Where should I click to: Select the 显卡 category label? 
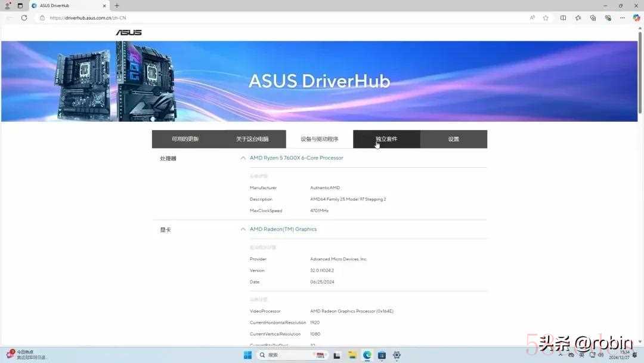[166, 230]
